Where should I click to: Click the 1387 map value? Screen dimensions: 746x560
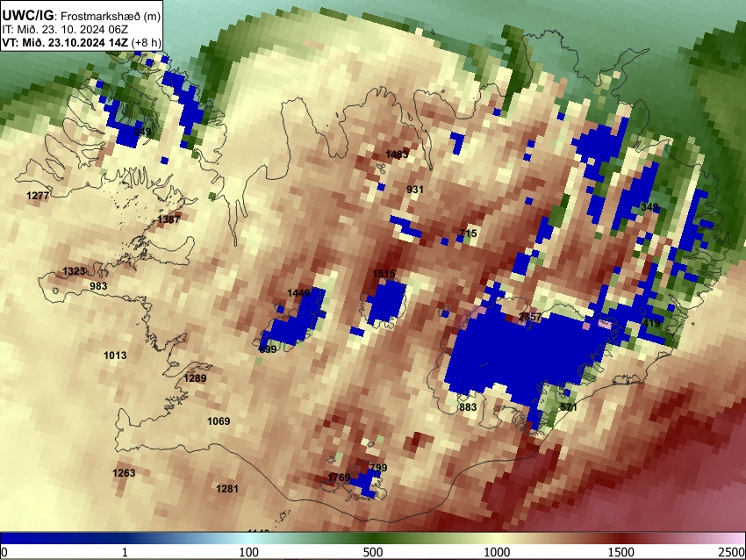(169, 219)
